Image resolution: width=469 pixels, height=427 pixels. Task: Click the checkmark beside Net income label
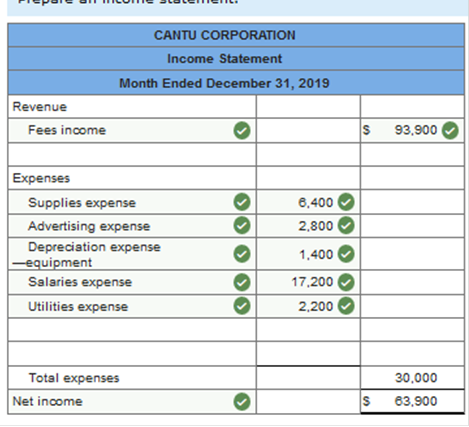coord(242,401)
